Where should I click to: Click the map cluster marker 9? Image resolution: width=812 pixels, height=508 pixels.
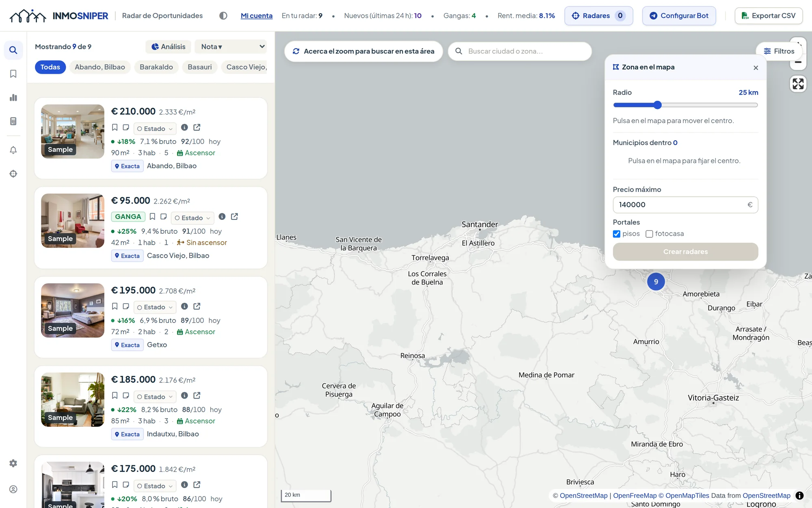pos(656,282)
